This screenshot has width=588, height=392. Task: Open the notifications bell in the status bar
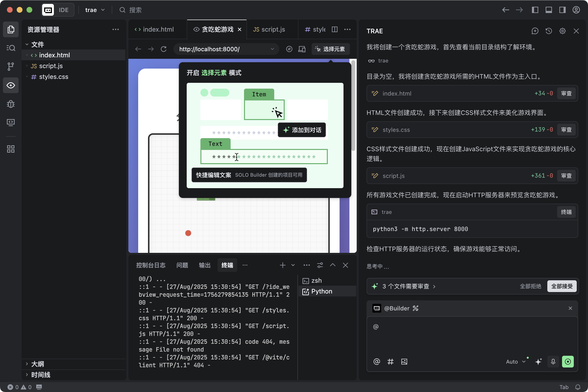click(578, 387)
